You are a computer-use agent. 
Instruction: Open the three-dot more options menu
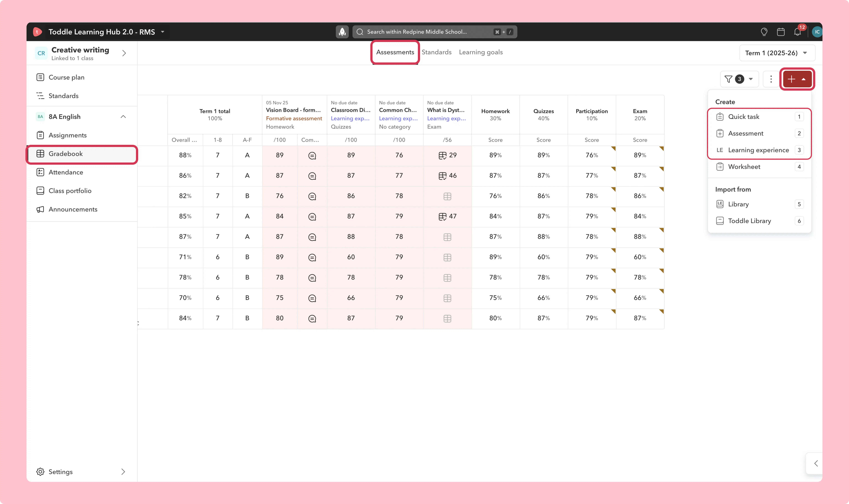[771, 79]
